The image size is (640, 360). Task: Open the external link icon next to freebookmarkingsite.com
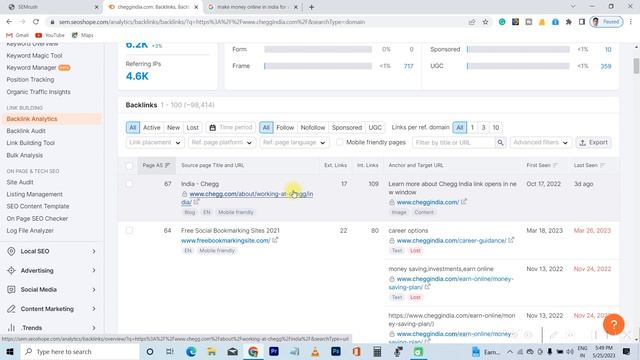coord(275,240)
